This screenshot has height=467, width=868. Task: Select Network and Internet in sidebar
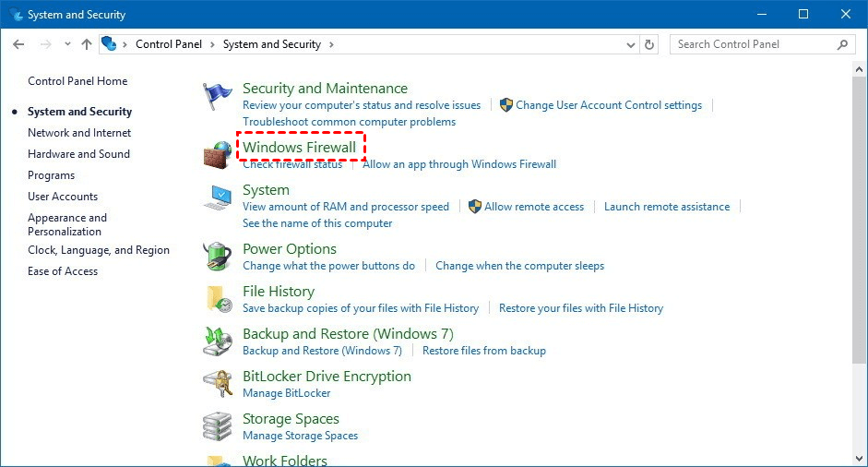point(79,133)
